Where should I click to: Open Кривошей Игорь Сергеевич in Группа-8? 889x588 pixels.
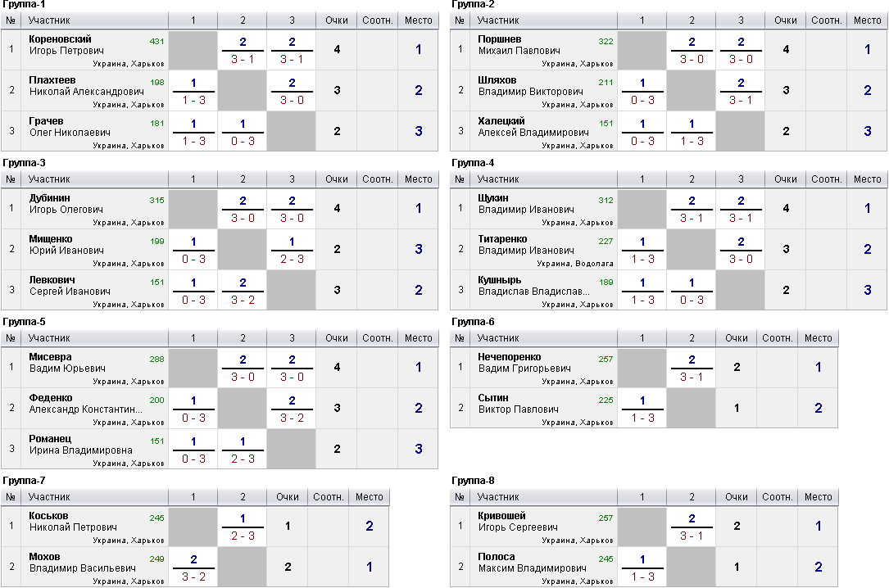pos(518,521)
